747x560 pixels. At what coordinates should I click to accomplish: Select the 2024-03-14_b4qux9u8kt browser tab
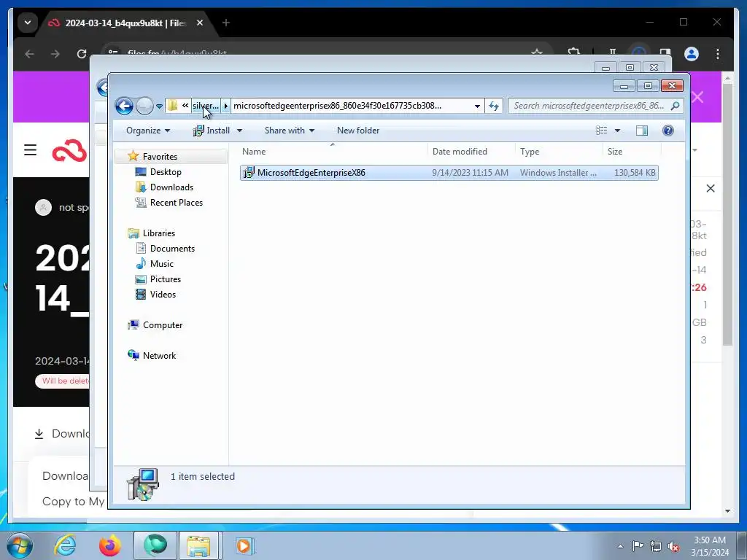click(x=125, y=23)
